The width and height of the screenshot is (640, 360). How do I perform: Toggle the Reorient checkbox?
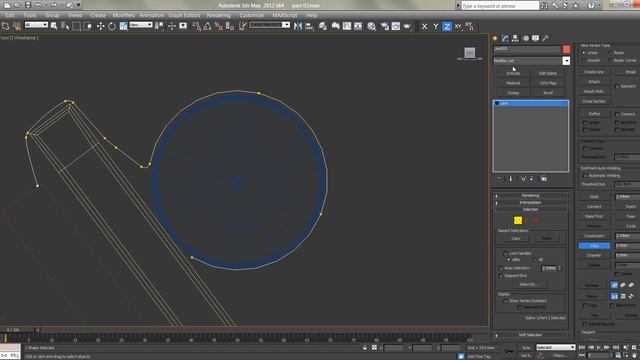point(617,86)
